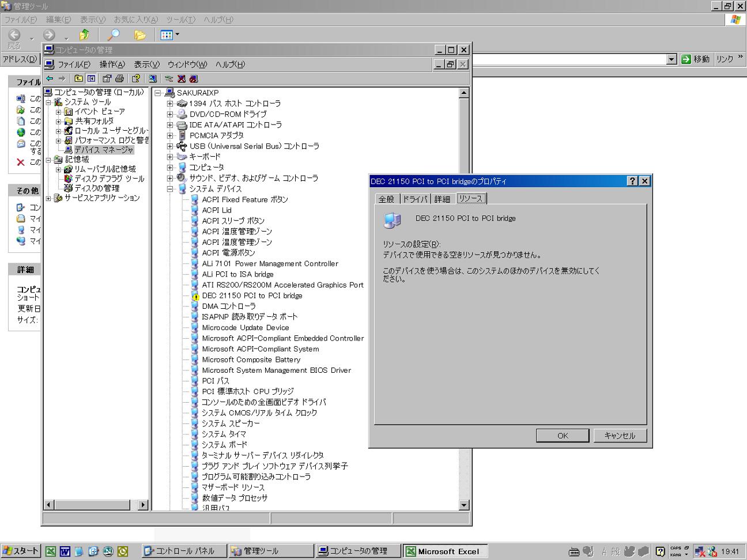This screenshot has width=747, height=560.
Task: Click the Uninstall device toolbar icon
Action: pyautogui.click(x=182, y=78)
